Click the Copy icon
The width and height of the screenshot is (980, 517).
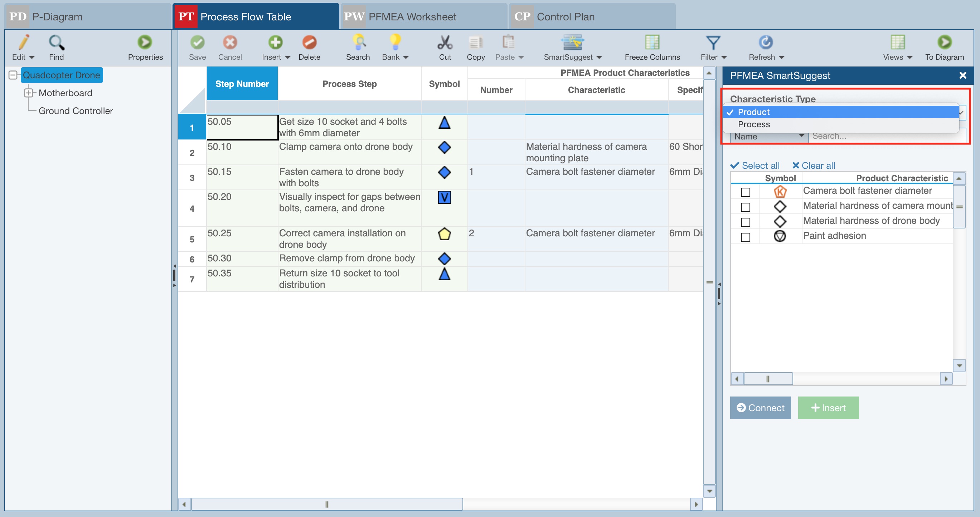click(475, 43)
